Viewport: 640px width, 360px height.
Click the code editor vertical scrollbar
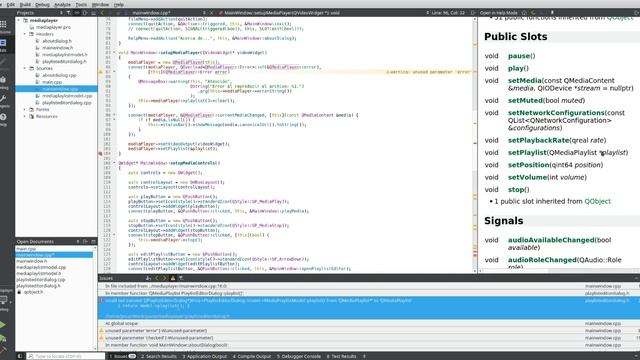(475, 145)
